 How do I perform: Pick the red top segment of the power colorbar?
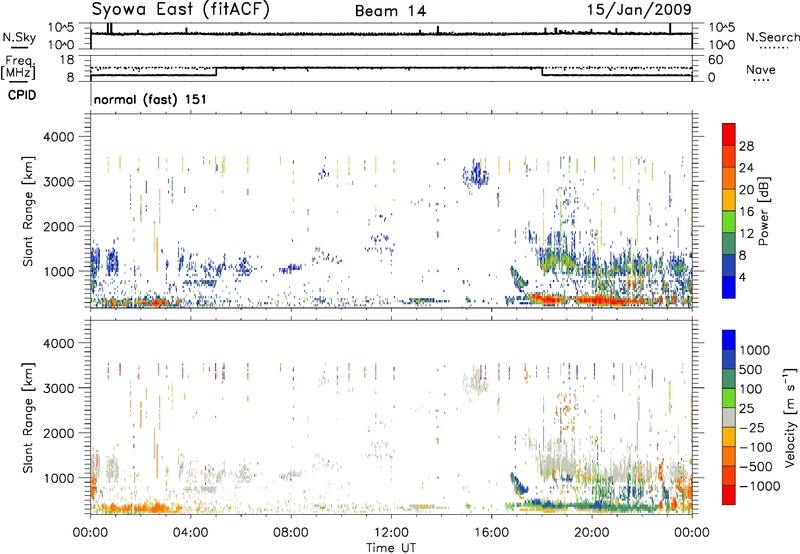pyautogui.click(x=729, y=135)
